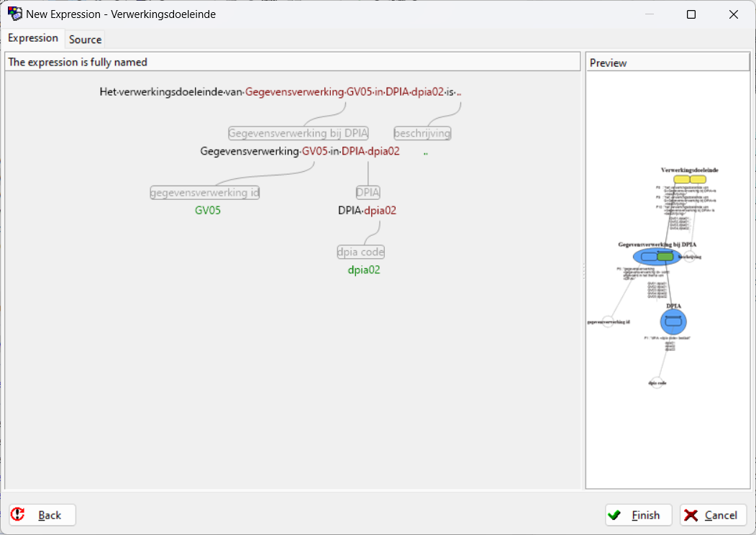Screen dimensions: 756x535
Task: Maximize the New Expression window
Action: (x=691, y=14)
